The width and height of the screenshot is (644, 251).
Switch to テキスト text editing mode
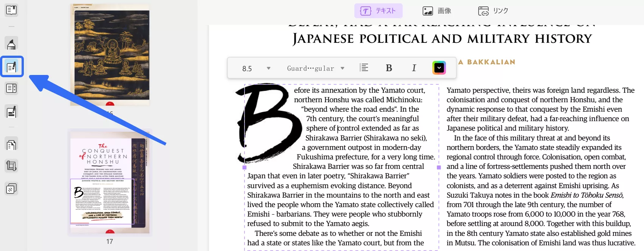[378, 11]
